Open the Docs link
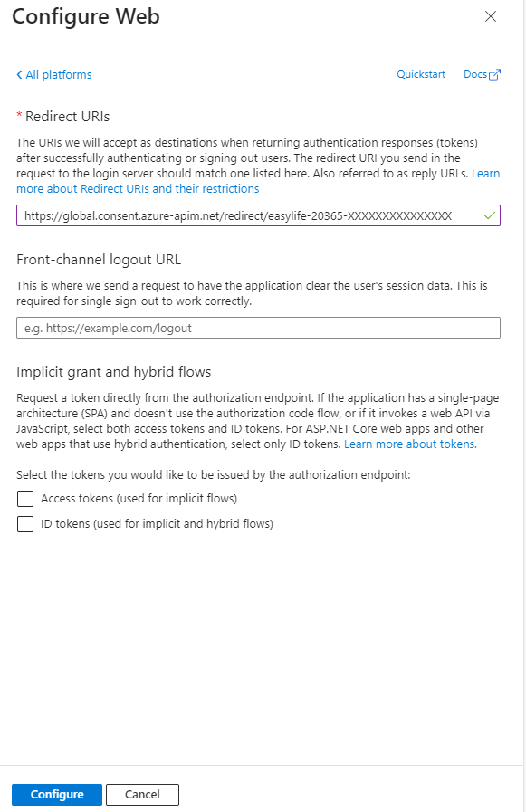The height and width of the screenshot is (812, 526). (475, 74)
